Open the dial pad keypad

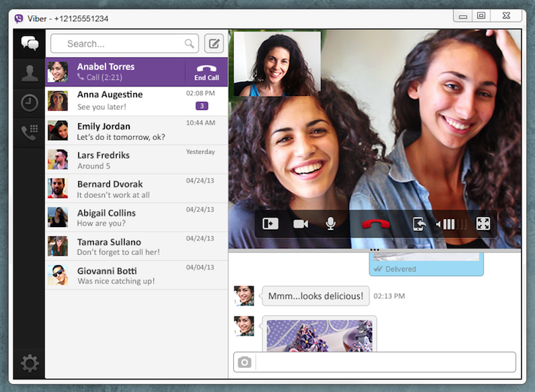pyautogui.click(x=29, y=133)
